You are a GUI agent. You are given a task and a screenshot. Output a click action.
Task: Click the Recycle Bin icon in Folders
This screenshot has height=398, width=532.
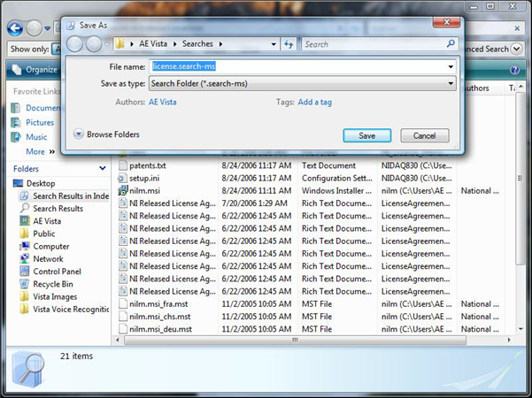25,284
